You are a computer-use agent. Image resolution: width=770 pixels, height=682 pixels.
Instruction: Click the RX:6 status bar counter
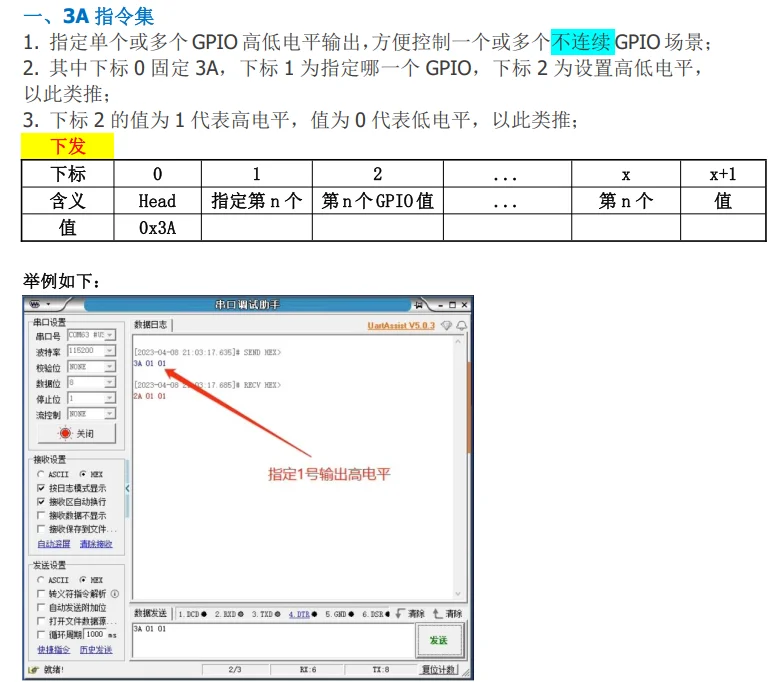[308, 670]
